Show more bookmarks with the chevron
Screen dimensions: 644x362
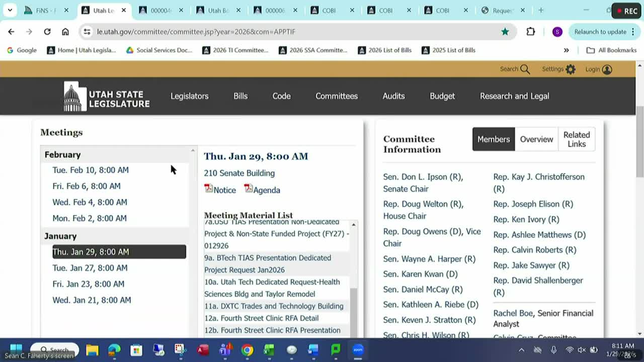click(x=566, y=50)
